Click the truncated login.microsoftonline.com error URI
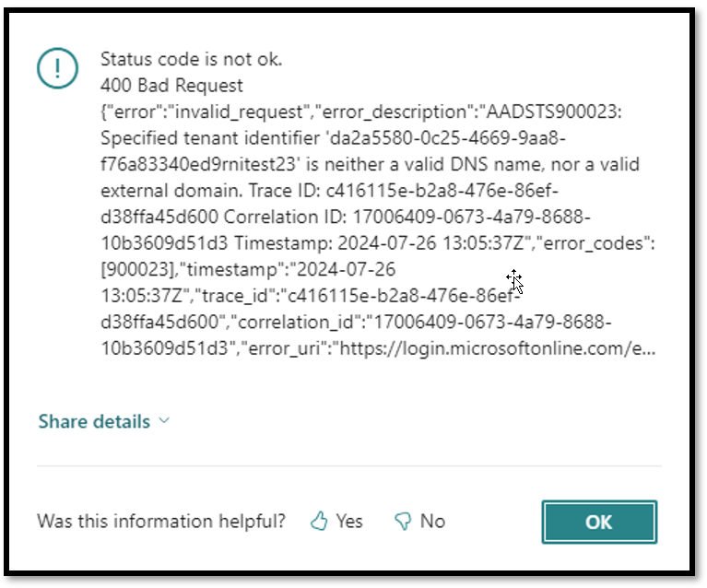The width and height of the screenshot is (707, 588). (498, 348)
